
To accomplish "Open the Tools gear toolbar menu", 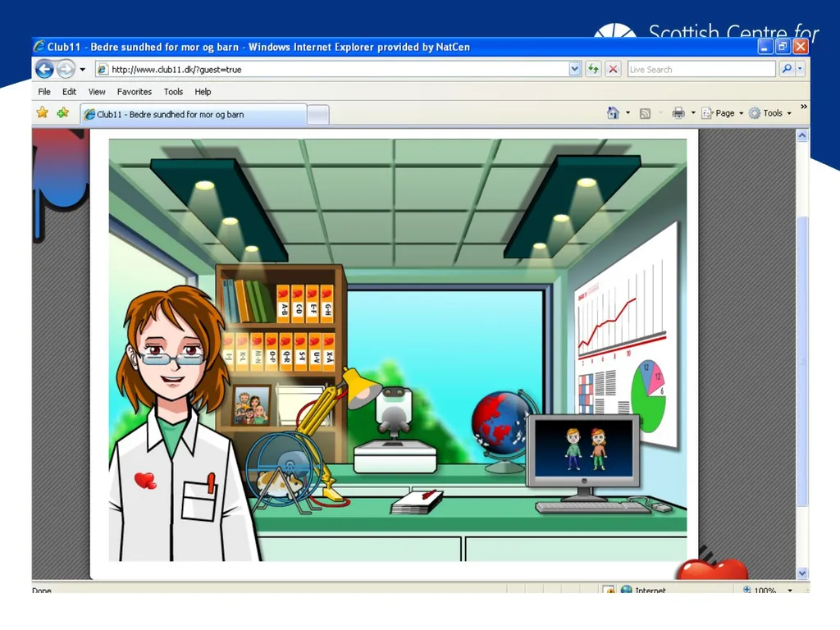I will click(x=769, y=113).
